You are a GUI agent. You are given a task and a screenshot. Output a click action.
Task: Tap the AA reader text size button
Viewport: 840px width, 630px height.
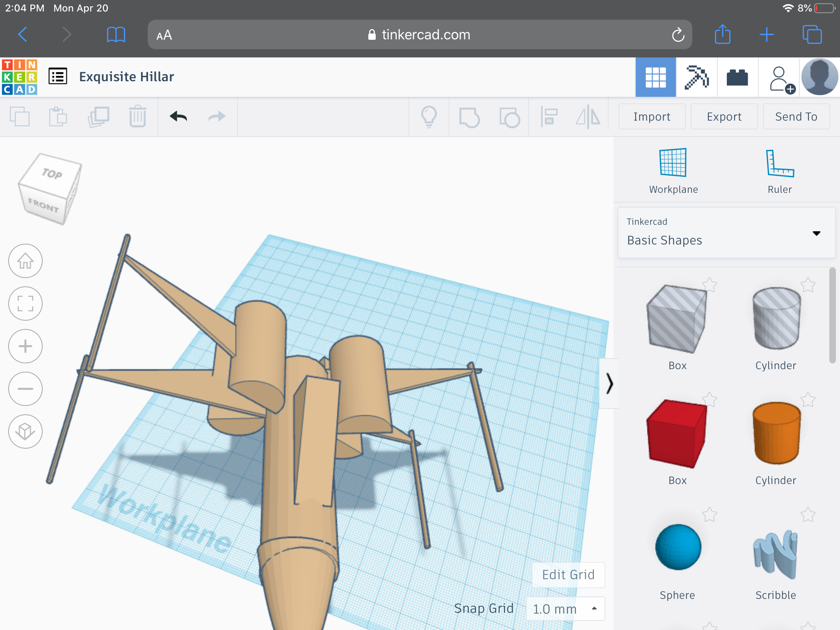(164, 35)
